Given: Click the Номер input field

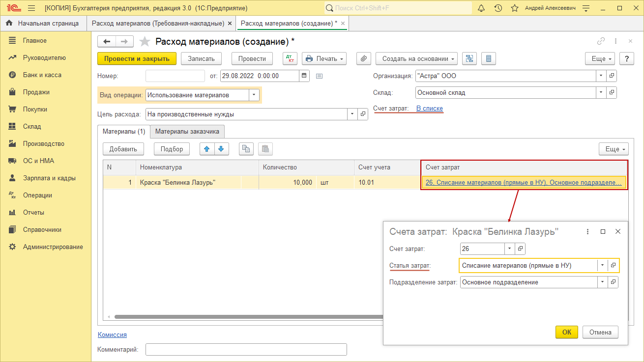Looking at the screenshot, I should pos(176,76).
